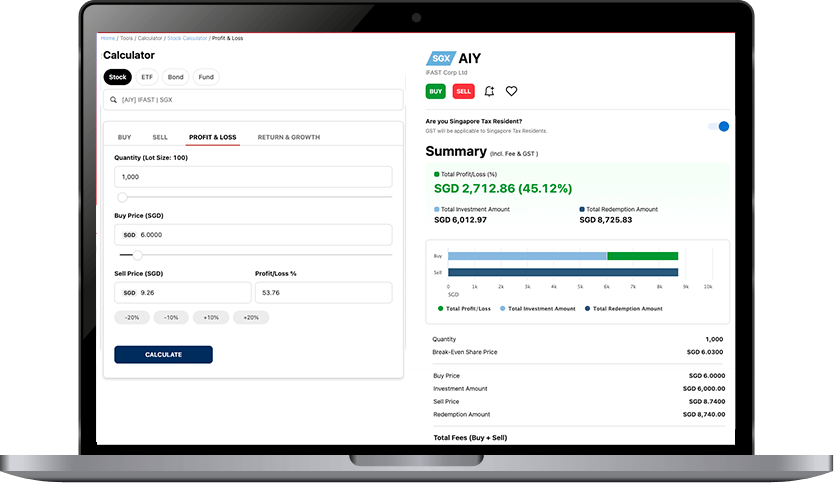Click the 'SGD 6.0300' break-even value
The width and height of the screenshot is (834, 483).
click(x=705, y=352)
